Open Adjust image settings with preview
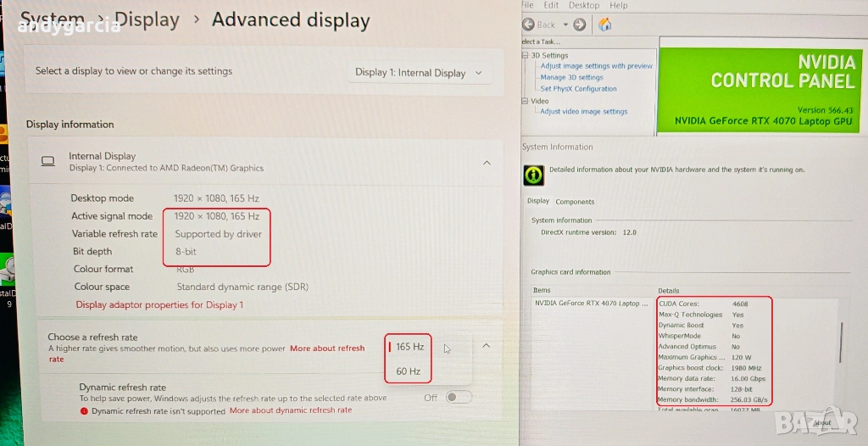Screen dimensions: 868x446 click(x=596, y=66)
